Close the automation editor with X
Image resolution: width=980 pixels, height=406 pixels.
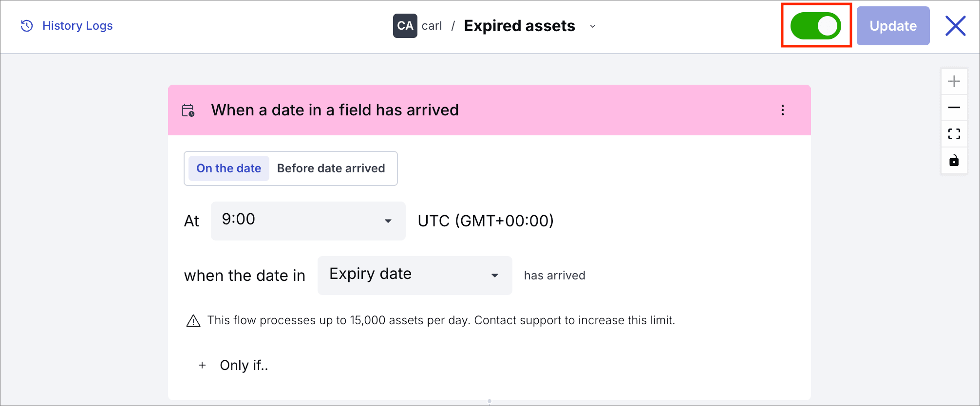[x=956, y=26]
